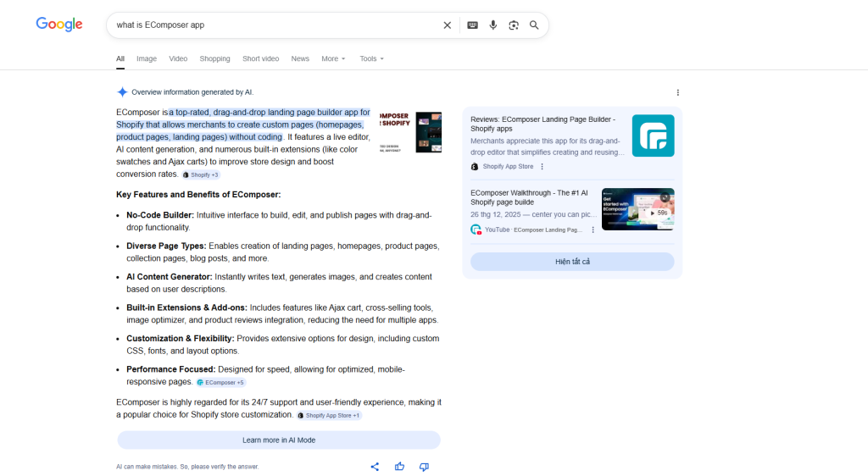Click Learn more in AI Mode button

tap(279, 440)
